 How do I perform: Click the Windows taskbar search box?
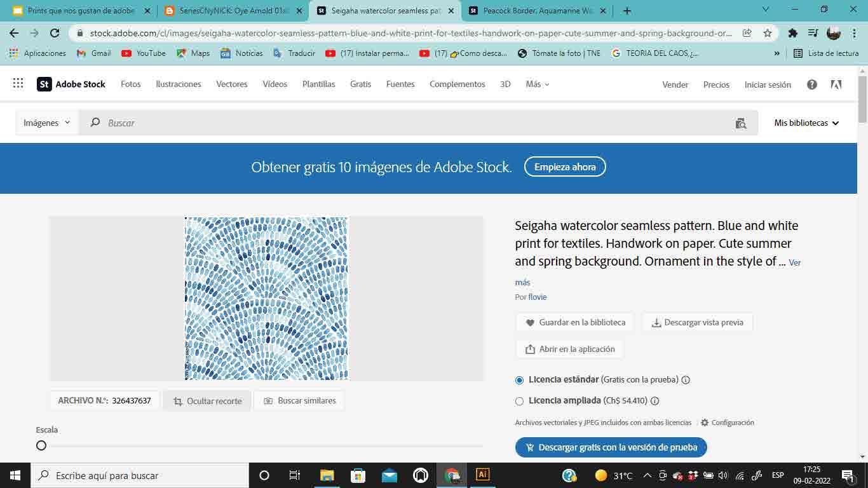tap(139, 475)
